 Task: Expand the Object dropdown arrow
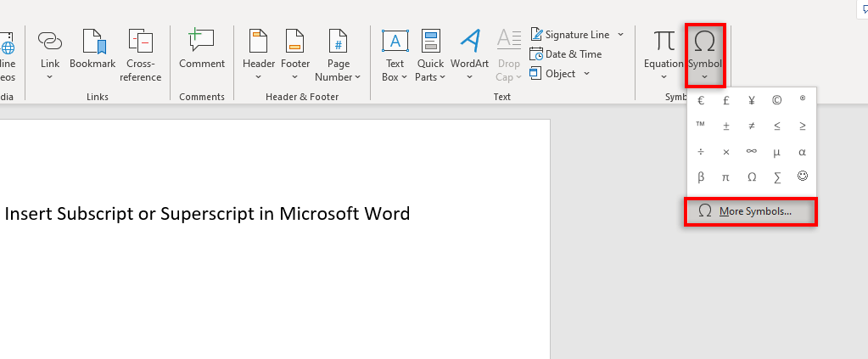tap(586, 74)
